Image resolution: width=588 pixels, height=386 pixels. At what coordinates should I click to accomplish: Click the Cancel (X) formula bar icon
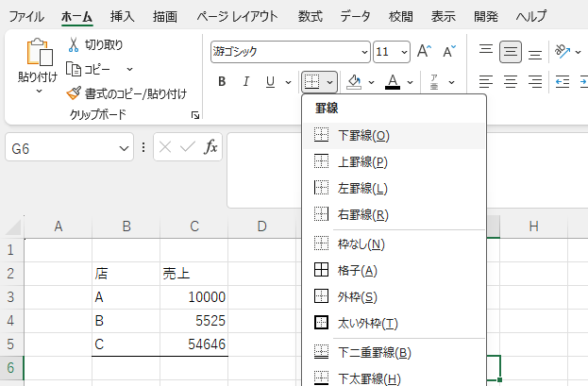(165, 147)
